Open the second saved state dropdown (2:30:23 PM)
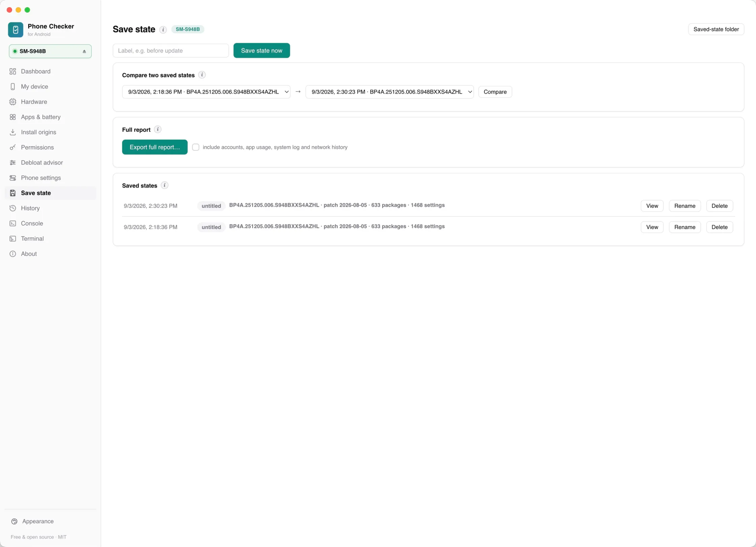The image size is (756, 547). tap(389, 92)
